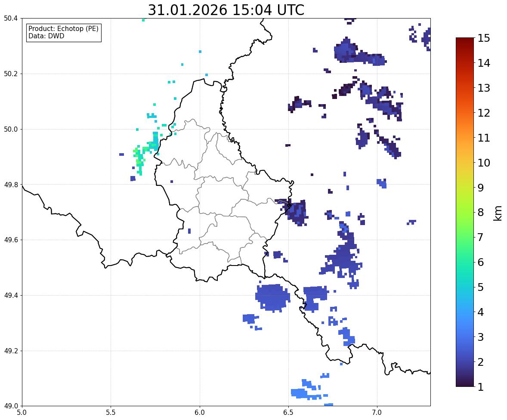Click latitude axis label 49.4
Image resolution: width=507 pixels, height=420 pixels.
pos(11,296)
